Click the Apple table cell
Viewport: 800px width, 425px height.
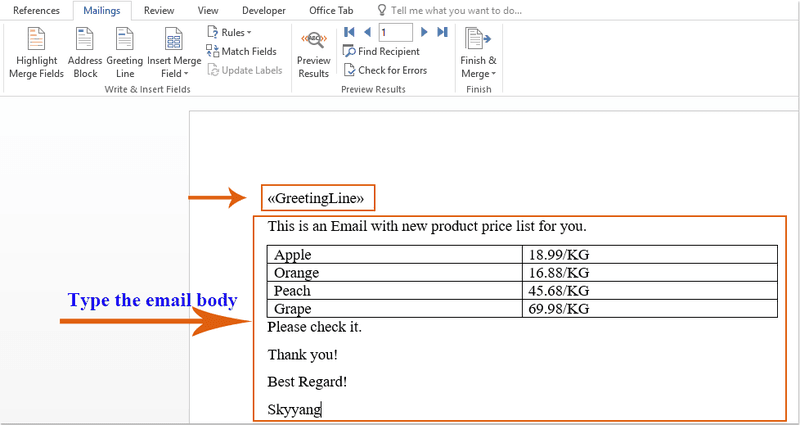tap(394, 254)
